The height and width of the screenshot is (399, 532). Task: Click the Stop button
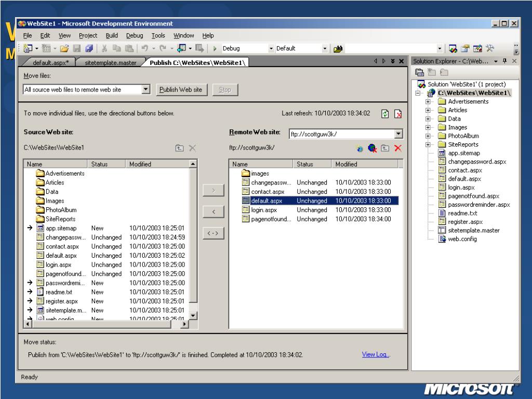225,89
